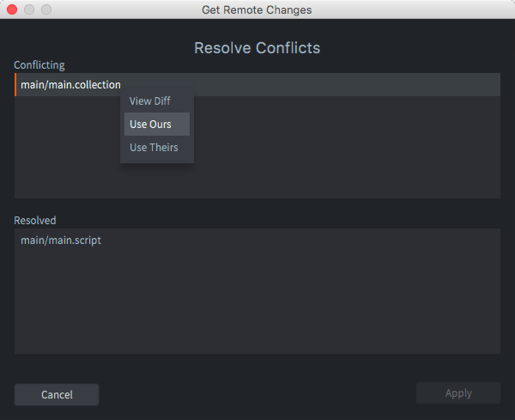Click the Conflicting section label
The image size is (515, 420).
coord(39,65)
